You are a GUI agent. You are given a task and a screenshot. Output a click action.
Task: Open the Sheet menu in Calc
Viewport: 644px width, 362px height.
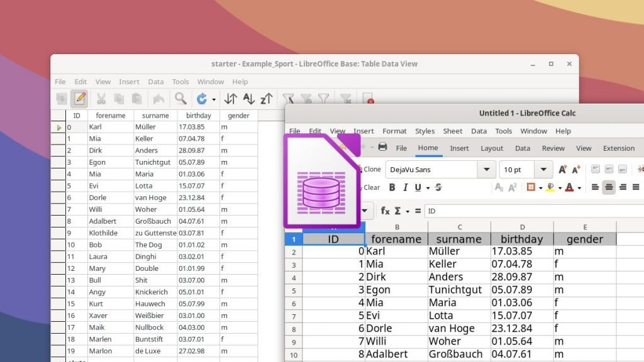pos(453,131)
